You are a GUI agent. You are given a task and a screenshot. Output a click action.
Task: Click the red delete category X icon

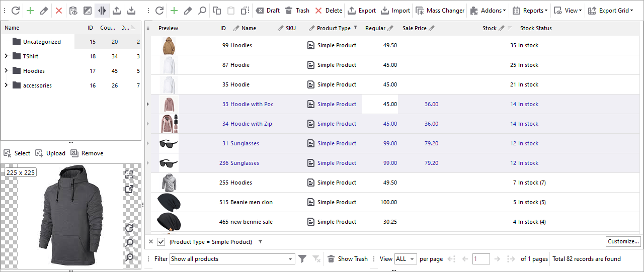click(59, 11)
